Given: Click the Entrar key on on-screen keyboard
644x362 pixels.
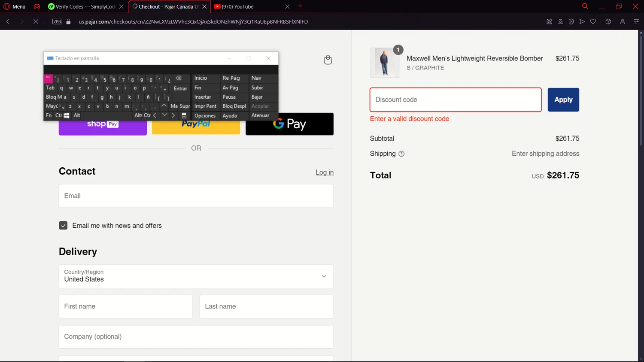Looking at the screenshot, I should (180, 88).
